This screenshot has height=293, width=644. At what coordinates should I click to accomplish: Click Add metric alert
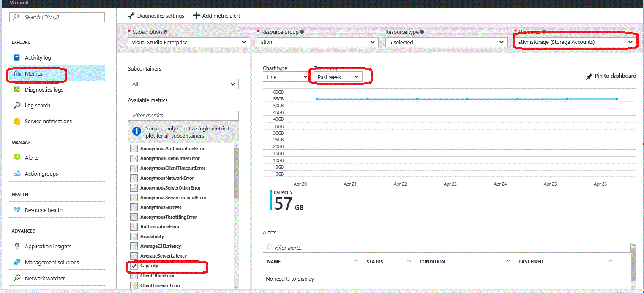point(216,16)
